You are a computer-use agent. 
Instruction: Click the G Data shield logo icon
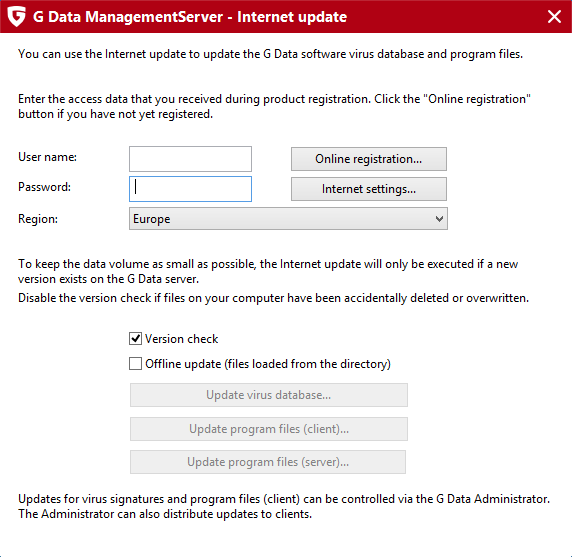tap(17, 17)
